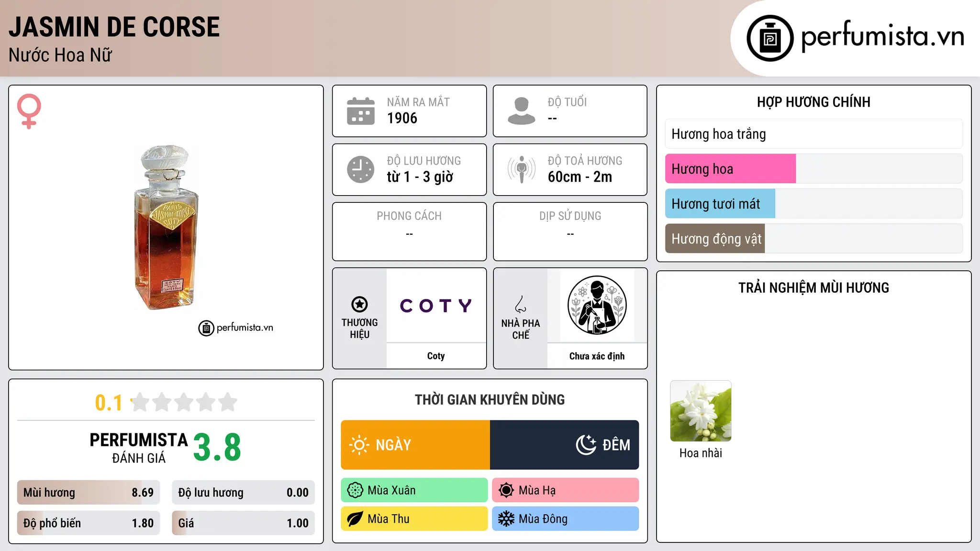Click the PERFUMISTA ĐÁNH GIÁ label
The height and width of the screenshot is (551, 980).
139,448
